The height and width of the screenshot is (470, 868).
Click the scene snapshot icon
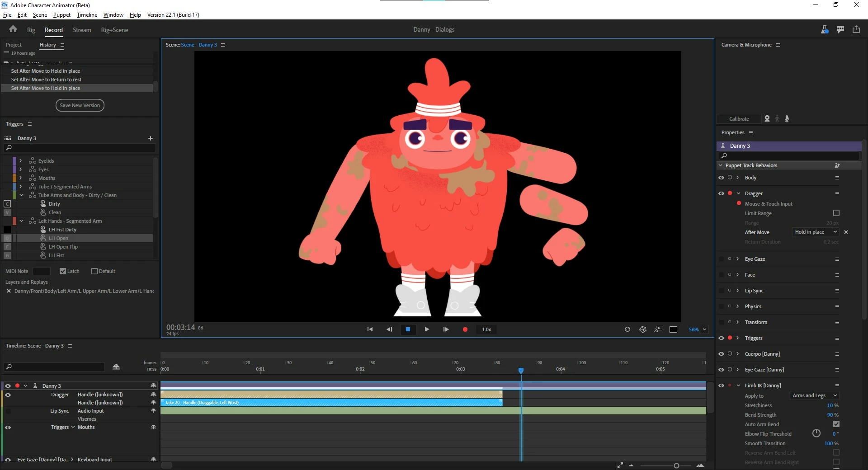tap(658, 329)
